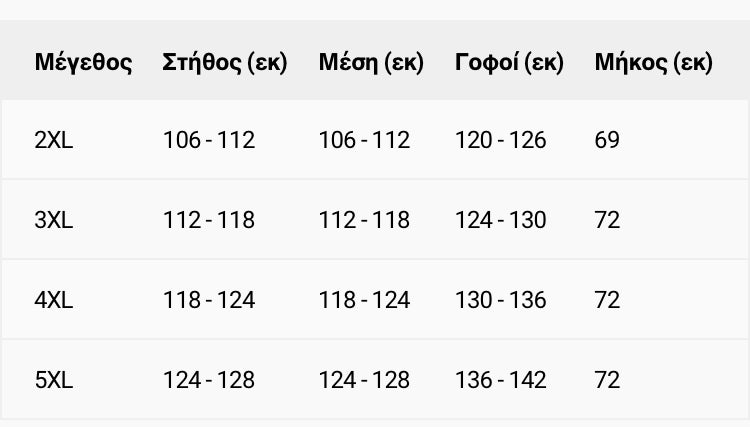This screenshot has width=750, height=427.
Task: Click hips value 120 - 126
Action: [500, 140]
